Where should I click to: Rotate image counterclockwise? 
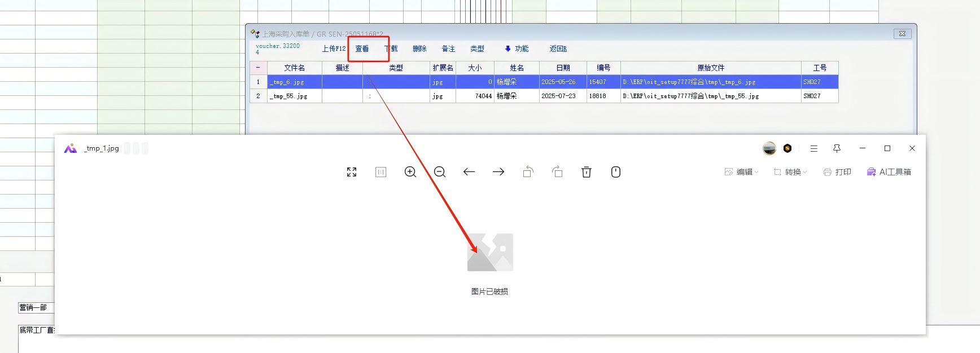pyautogui.click(x=528, y=172)
